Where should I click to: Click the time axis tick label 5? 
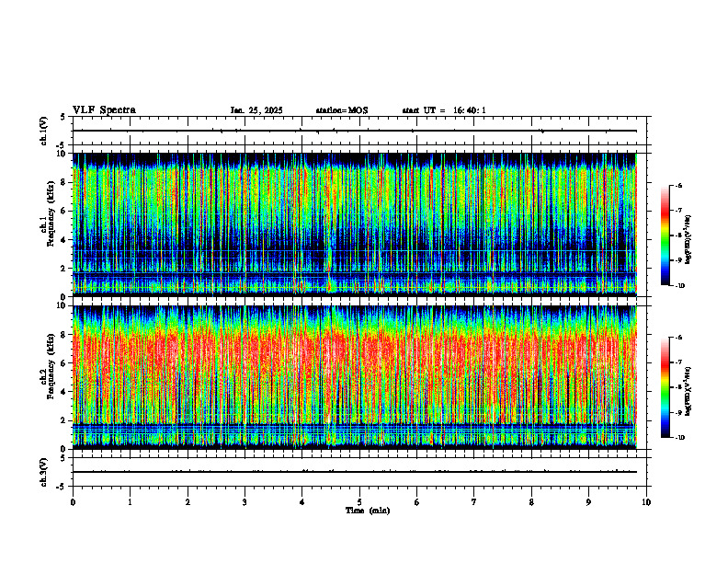359,502
